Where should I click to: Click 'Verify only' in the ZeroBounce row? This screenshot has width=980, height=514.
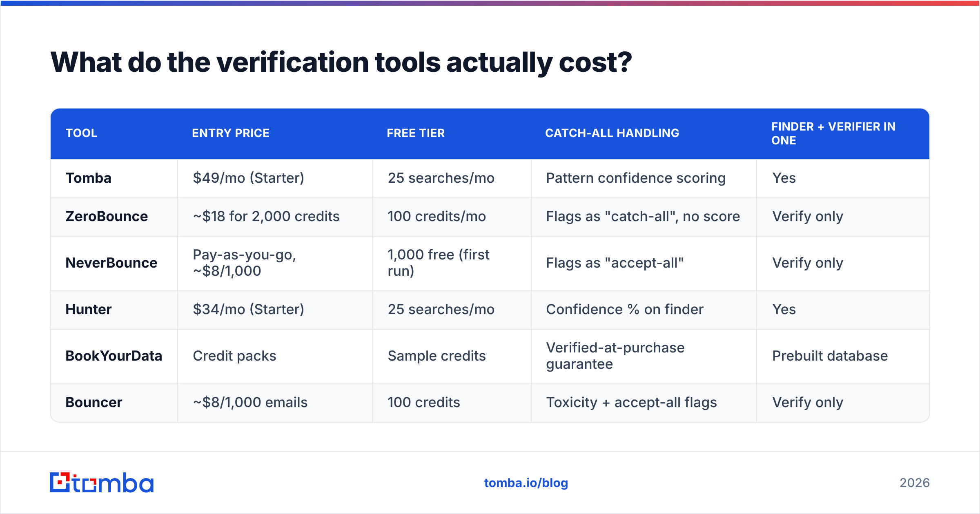[808, 217]
